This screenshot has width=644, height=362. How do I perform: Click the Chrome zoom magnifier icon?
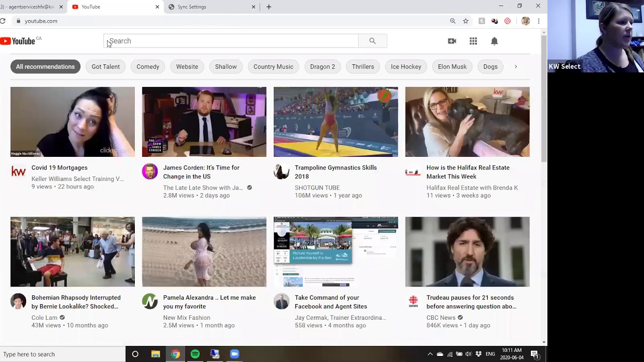453,21
